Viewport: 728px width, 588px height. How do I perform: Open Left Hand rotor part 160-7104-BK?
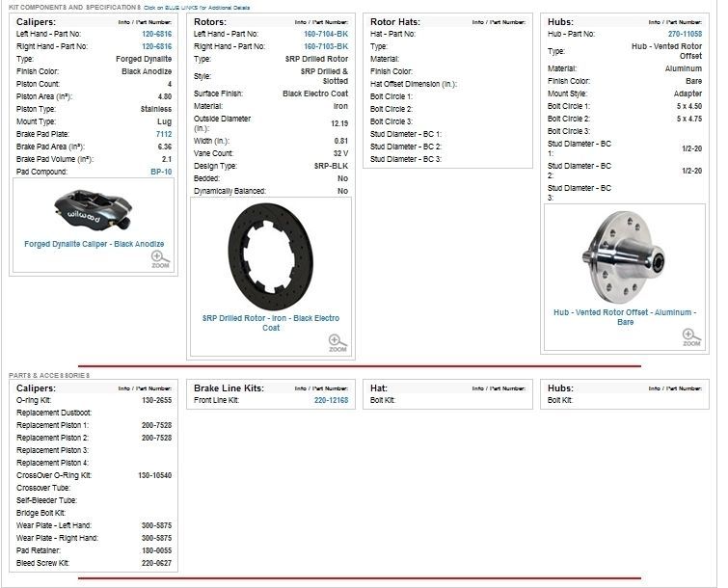[x=326, y=34]
